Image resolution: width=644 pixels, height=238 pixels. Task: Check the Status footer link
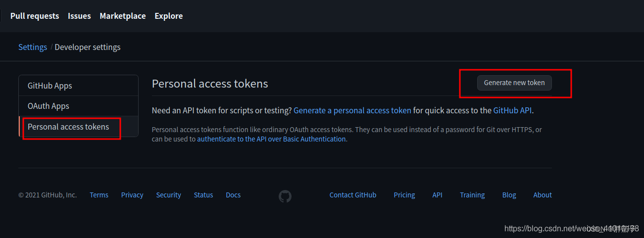click(203, 195)
